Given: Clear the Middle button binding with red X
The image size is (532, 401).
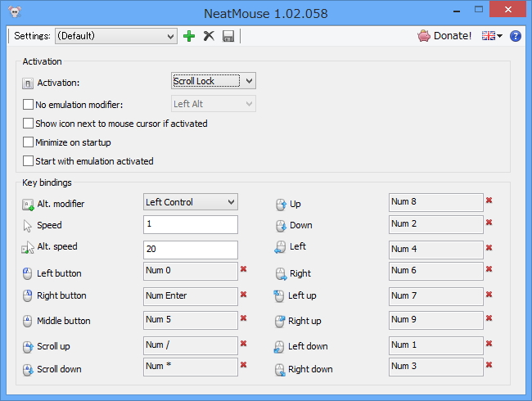Looking at the screenshot, I should [243, 318].
